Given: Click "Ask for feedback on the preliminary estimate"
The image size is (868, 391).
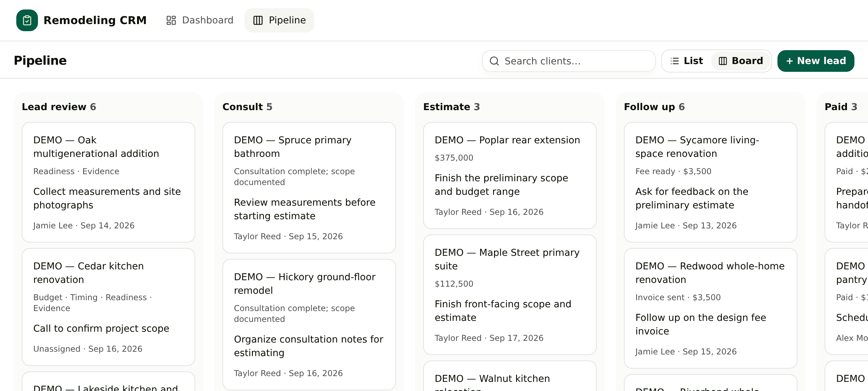Looking at the screenshot, I should pyautogui.click(x=692, y=198).
